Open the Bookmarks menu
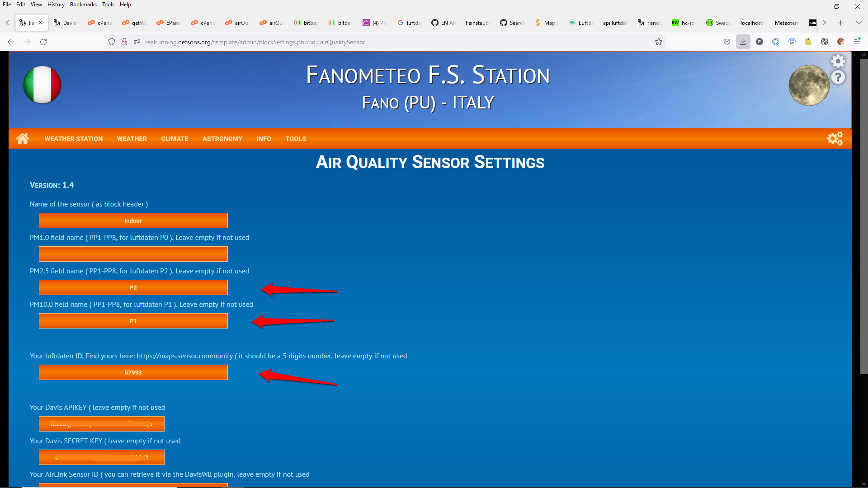This screenshot has height=488, width=868. [x=83, y=5]
